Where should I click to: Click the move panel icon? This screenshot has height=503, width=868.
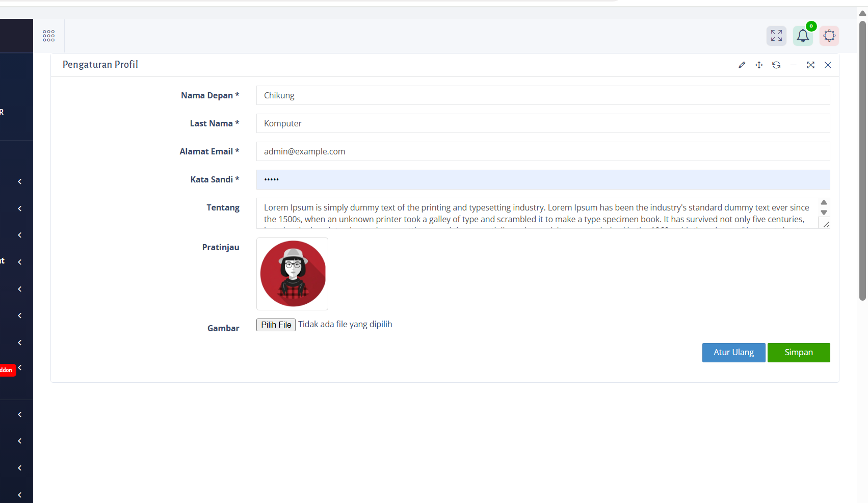[x=759, y=65]
